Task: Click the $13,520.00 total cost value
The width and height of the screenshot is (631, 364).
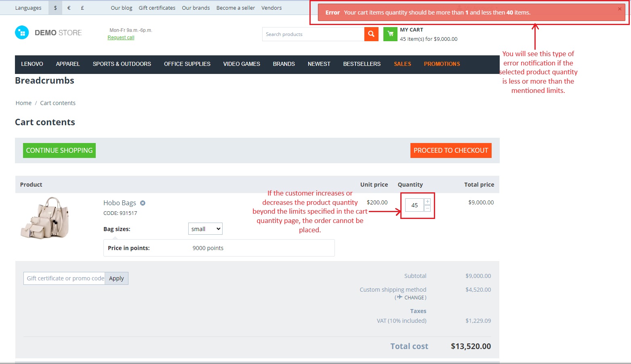Action: (471, 346)
